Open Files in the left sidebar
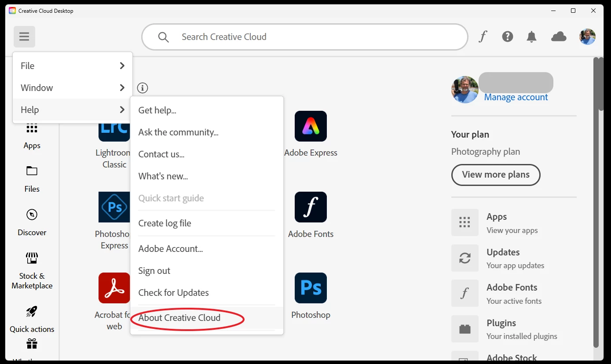Viewport: 611px width, 364px height. [x=32, y=179]
